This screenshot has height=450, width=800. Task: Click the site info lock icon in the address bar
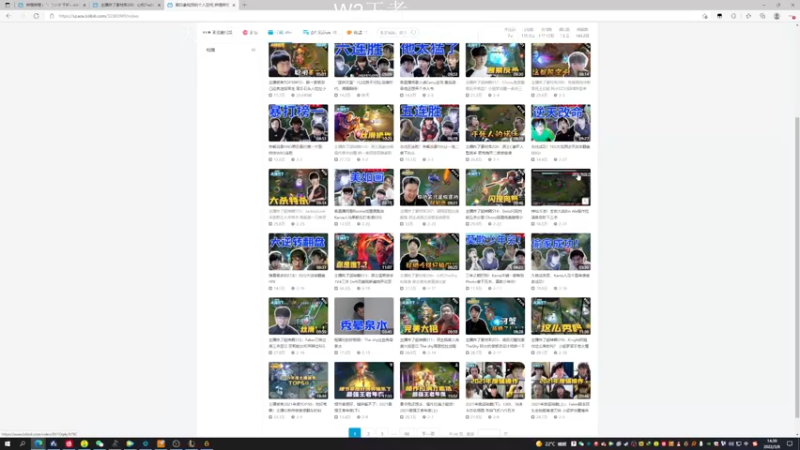(52, 16)
